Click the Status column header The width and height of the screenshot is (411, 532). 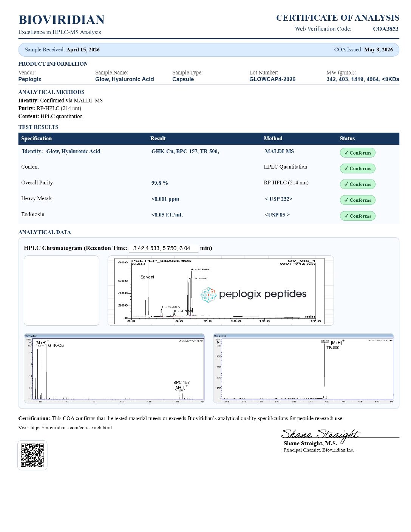click(x=347, y=139)
